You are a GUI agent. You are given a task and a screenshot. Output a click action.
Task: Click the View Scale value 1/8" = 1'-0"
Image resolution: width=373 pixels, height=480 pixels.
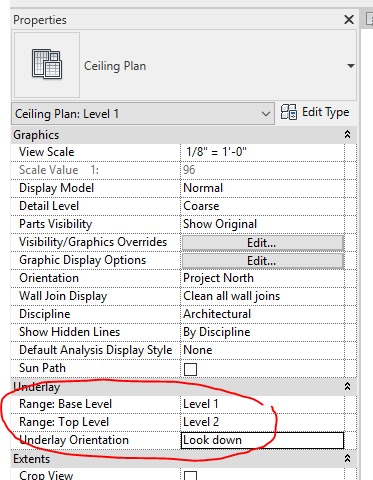[x=216, y=152]
